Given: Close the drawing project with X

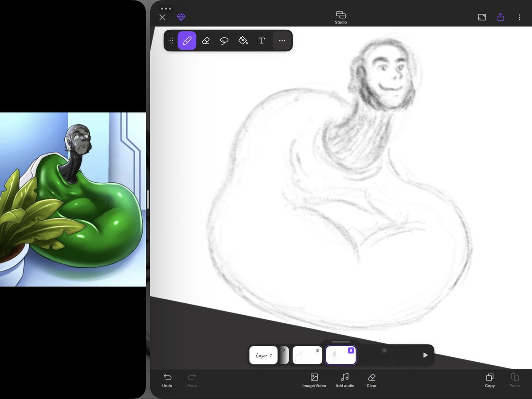Looking at the screenshot, I should (x=162, y=17).
